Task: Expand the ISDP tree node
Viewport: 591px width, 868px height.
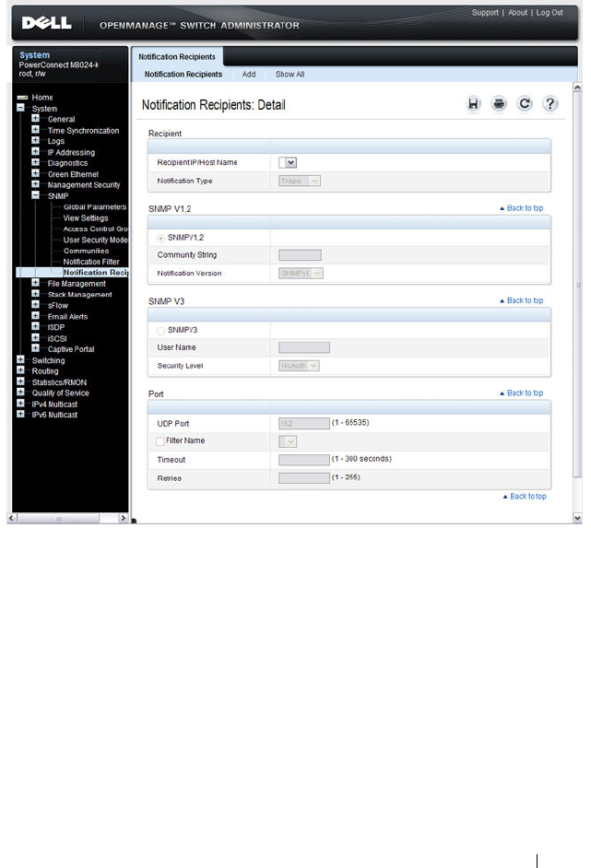Action: tap(35, 326)
